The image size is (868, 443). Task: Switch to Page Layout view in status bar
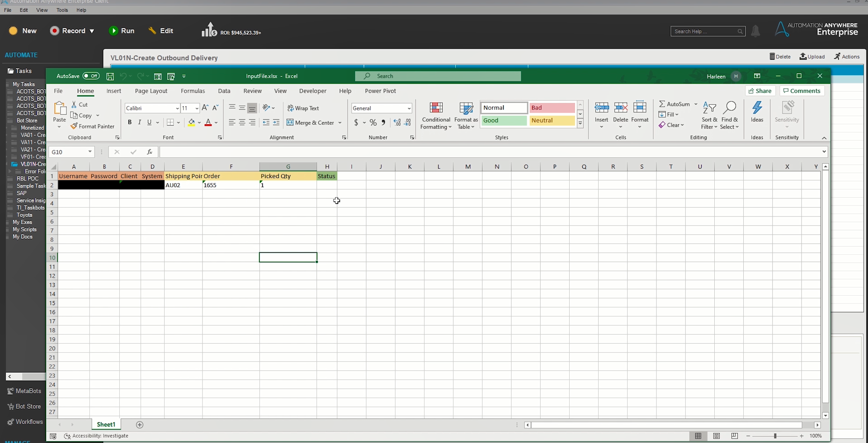[x=717, y=436]
